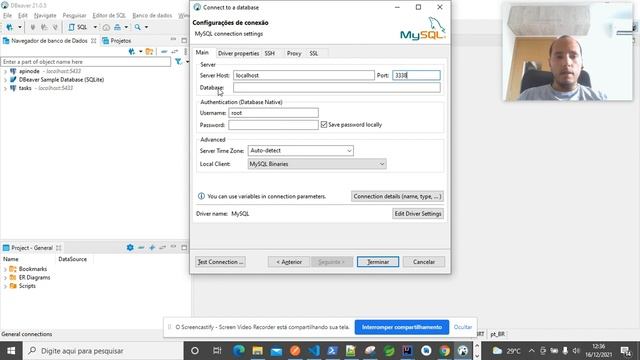Click the new folder icon in navigator panel
Screen dimensions: 640x360
pos(149,52)
